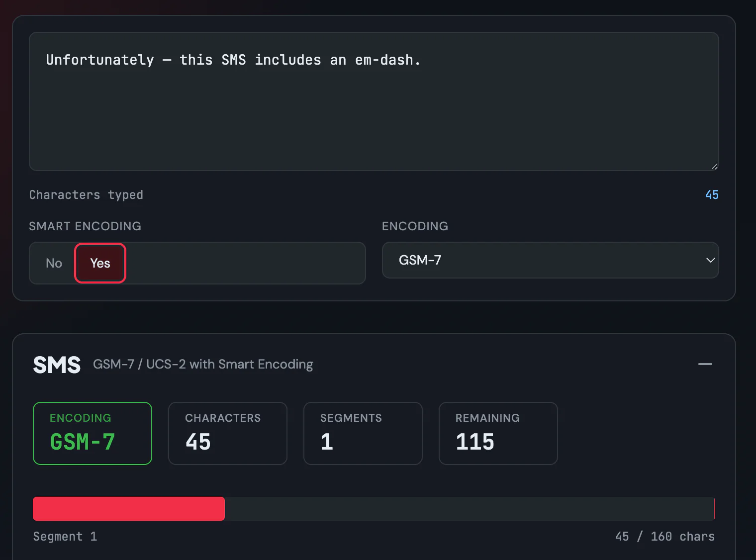
Task: Click the large SMS panel heading
Action: [57, 365]
